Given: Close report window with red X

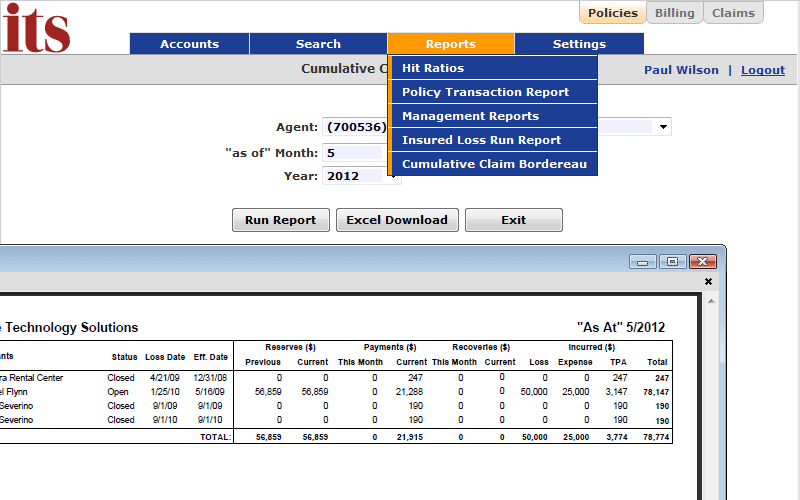Looking at the screenshot, I should (703, 262).
